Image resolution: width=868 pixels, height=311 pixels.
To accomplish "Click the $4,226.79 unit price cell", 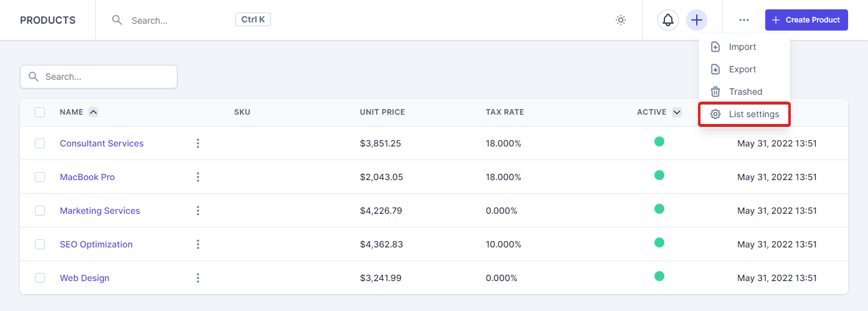I will click(381, 211).
